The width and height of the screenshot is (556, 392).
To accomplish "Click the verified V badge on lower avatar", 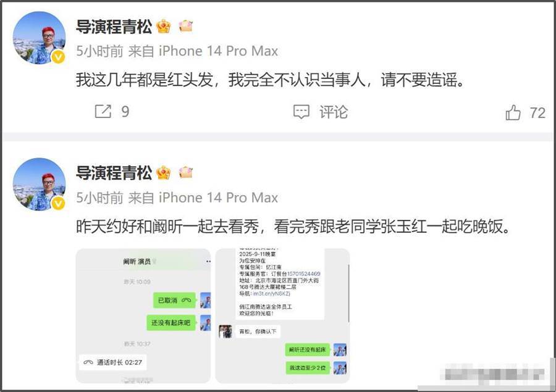I will (x=59, y=204).
